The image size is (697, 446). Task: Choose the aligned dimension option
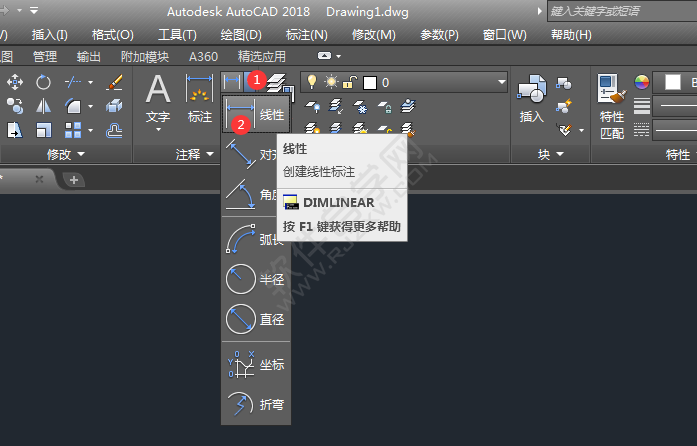point(249,154)
